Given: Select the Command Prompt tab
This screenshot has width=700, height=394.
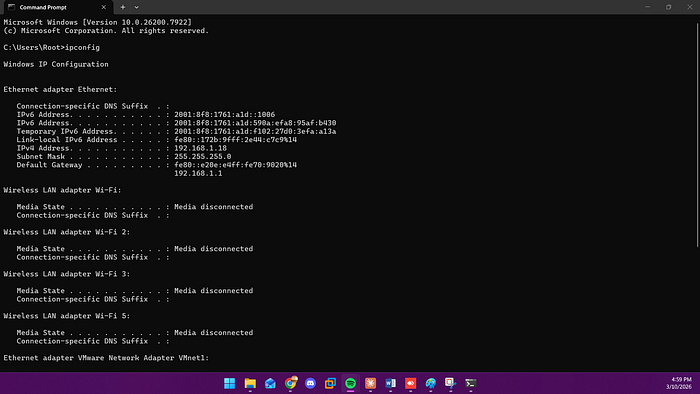Looking at the screenshot, I should click(x=58, y=7).
